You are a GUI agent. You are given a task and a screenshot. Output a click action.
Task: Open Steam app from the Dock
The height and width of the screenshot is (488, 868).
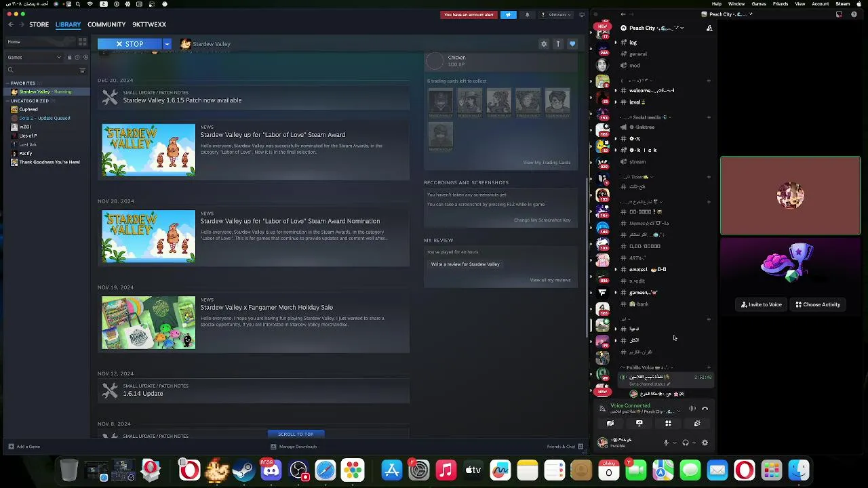click(x=244, y=470)
